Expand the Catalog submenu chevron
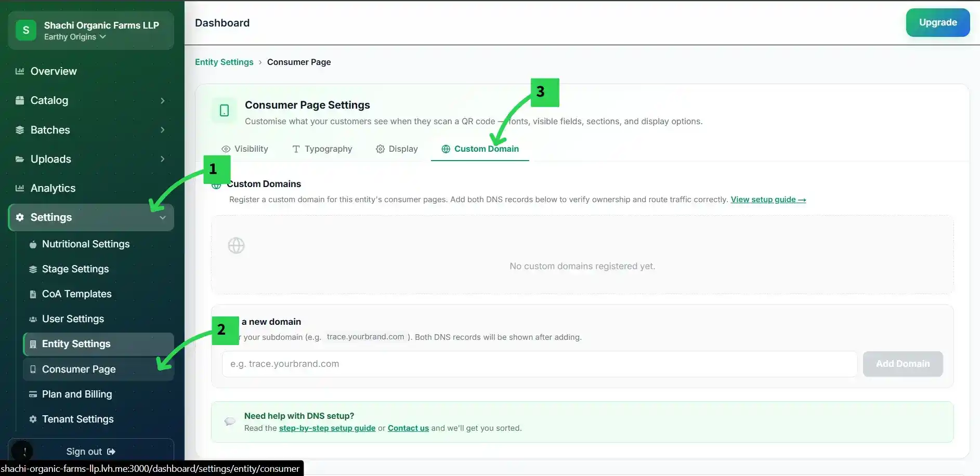 [163, 100]
